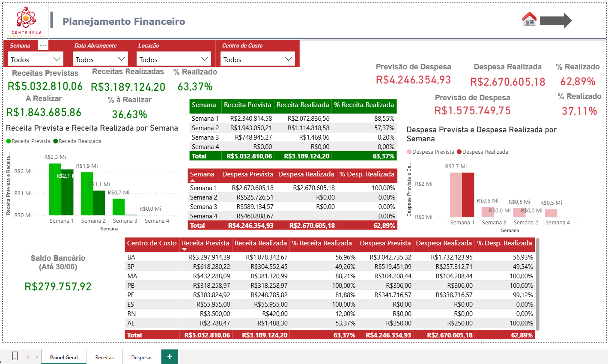Viewport: 608px width, 364px height.
Task: Click the Receitas Realizadas card value
Action: click(x=128, y=87)
